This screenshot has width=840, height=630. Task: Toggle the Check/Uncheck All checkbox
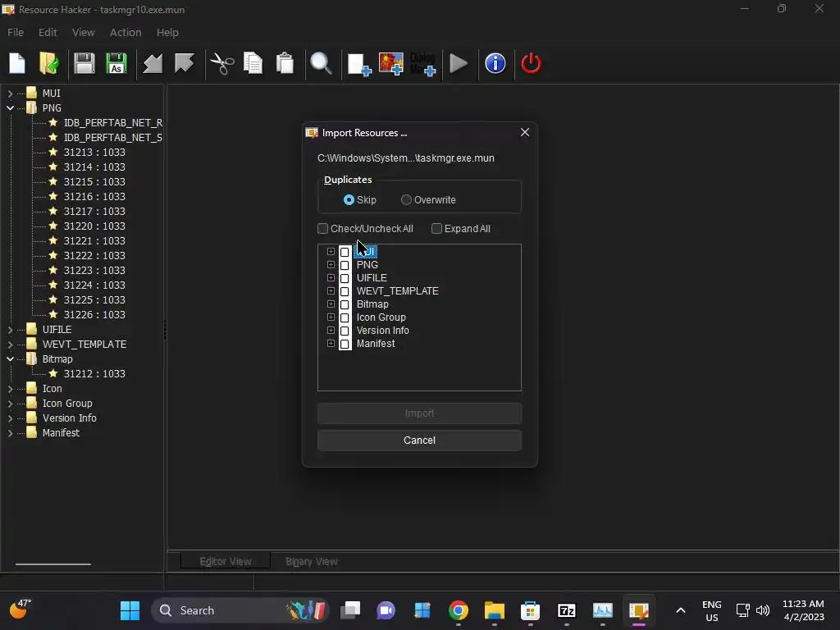pos(322,229)
